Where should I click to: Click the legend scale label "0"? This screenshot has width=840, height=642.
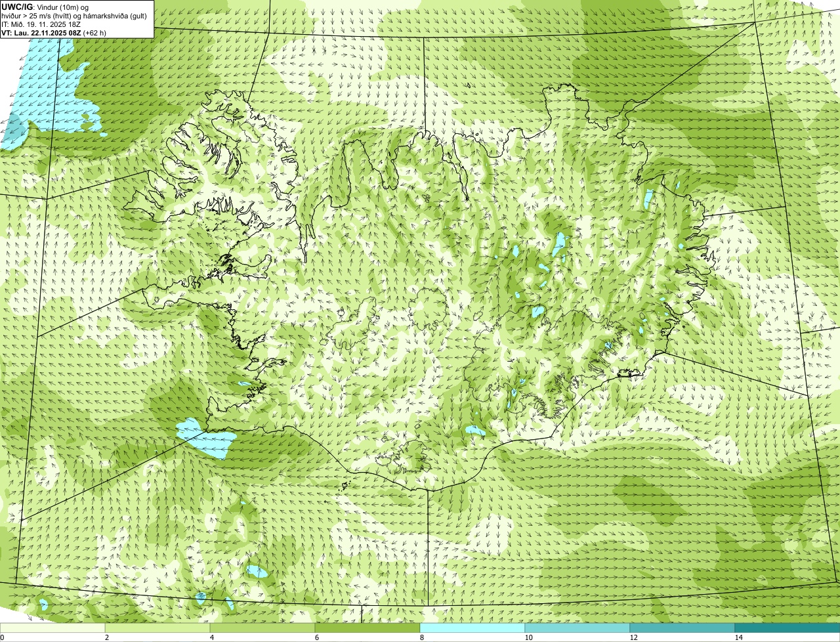tap(3, 637)
